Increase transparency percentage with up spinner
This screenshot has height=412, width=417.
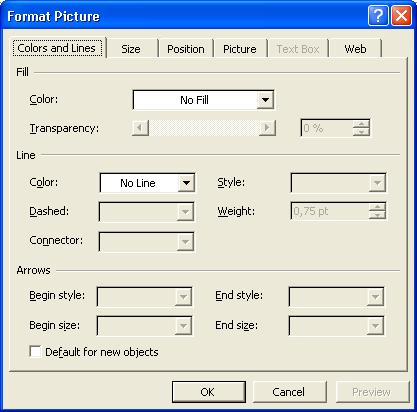361,124
